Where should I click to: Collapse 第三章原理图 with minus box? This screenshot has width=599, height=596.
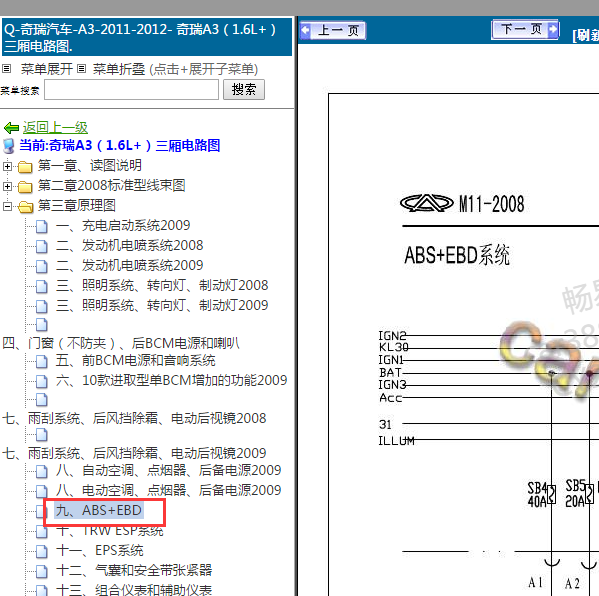tap(7, 206)
